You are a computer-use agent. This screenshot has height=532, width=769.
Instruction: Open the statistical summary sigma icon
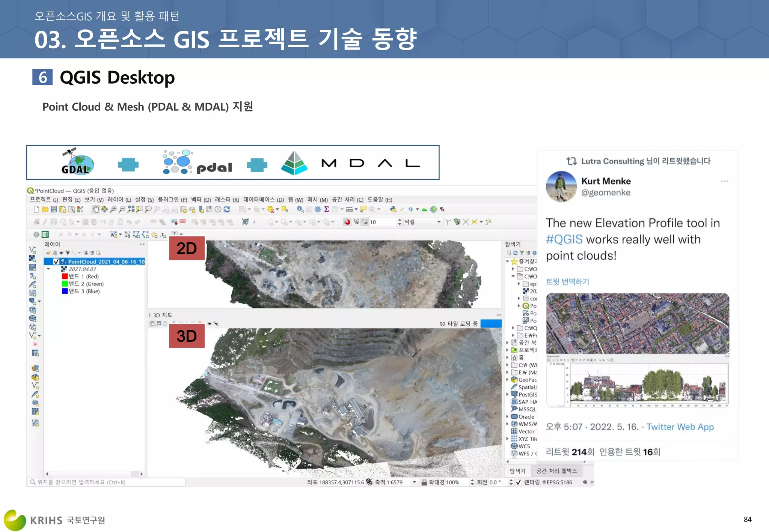327,209
